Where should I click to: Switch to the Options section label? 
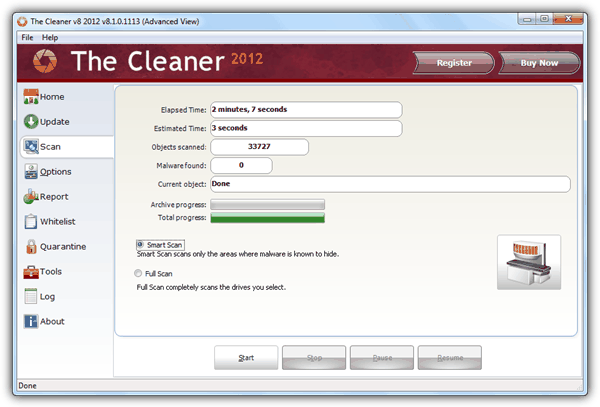55,172
